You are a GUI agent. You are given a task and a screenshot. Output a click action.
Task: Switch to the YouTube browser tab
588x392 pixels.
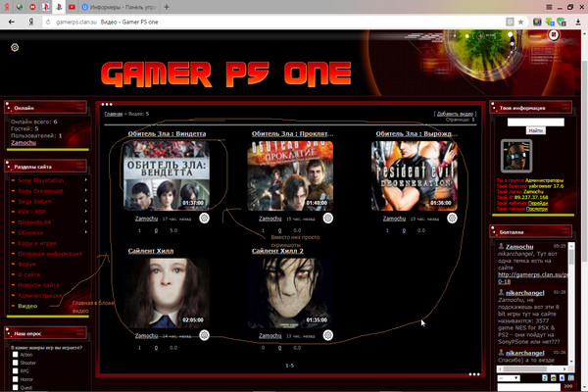point(72,7)
